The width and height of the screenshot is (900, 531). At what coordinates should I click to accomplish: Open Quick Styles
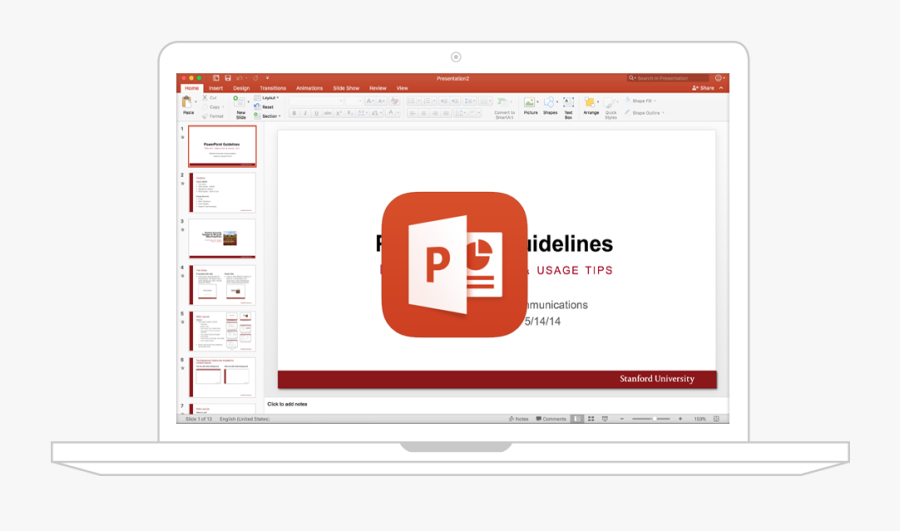[x=611, y=107]
